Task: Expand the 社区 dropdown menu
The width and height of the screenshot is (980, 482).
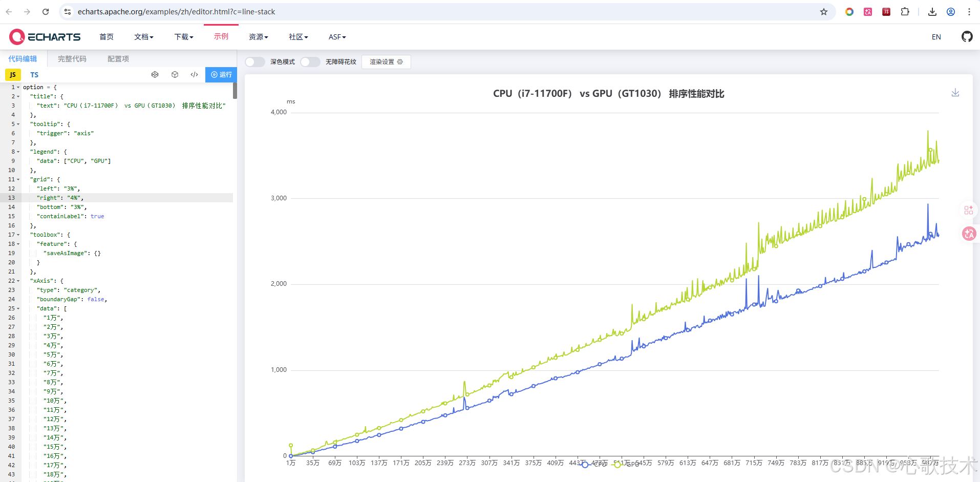Action: (x=299, y=37)
